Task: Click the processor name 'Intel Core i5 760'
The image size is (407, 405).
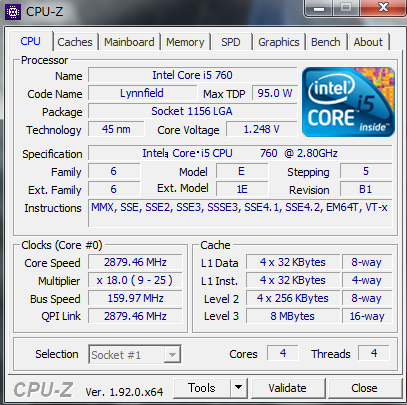Action: coord(192,75)
